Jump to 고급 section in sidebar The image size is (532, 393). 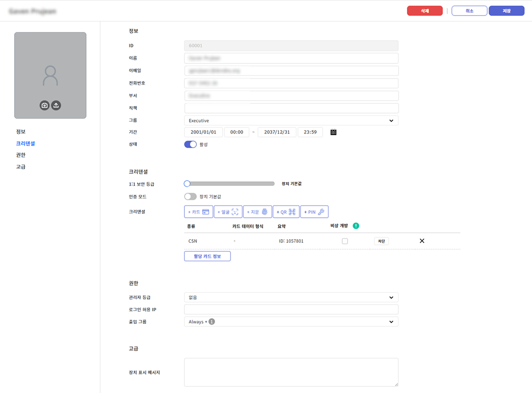(x=21, y=167)
